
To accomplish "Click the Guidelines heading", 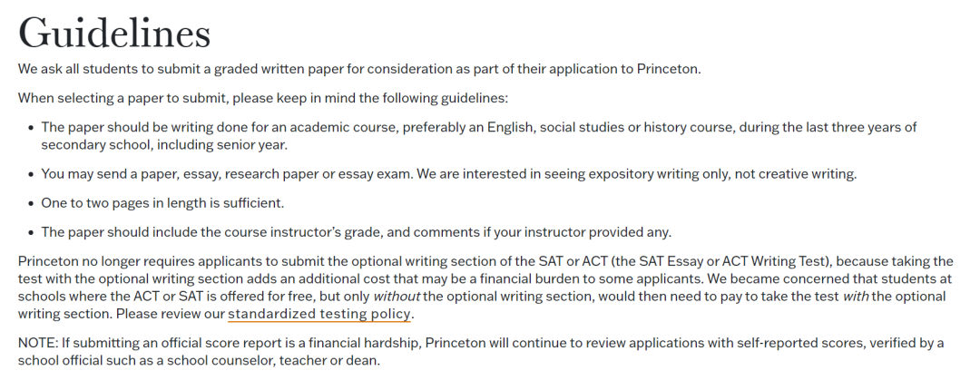I will (114, 34).
